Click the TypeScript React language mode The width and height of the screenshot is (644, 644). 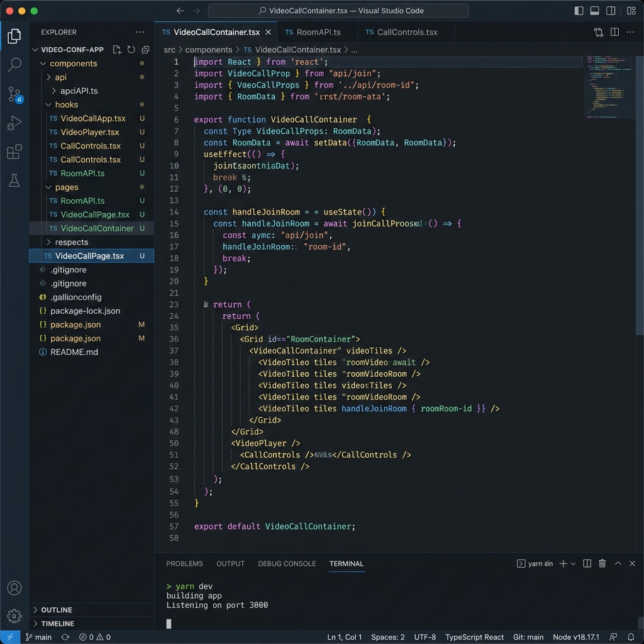[x=474, y=637]
